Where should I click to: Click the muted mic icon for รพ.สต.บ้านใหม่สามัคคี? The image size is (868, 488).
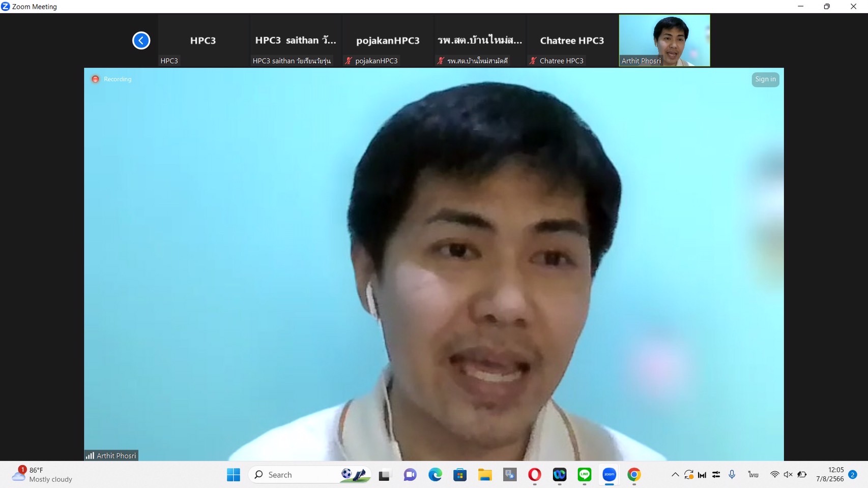[x=441, y=60]
